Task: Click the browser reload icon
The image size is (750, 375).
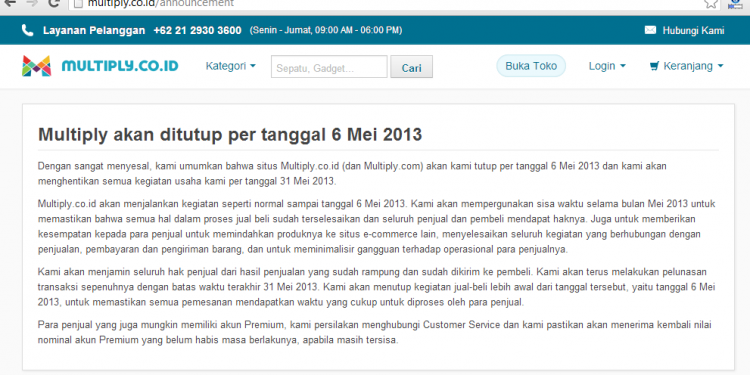Action: coord(54,2)
